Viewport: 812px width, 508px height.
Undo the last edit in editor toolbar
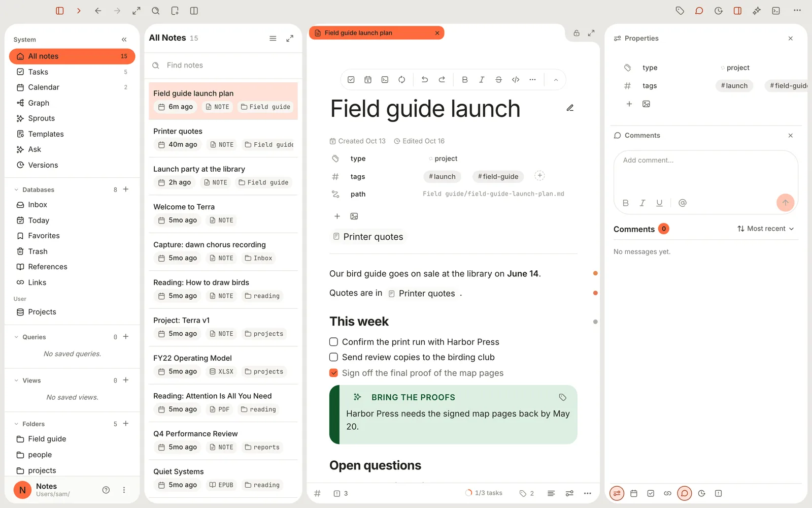tap(425, 80)
